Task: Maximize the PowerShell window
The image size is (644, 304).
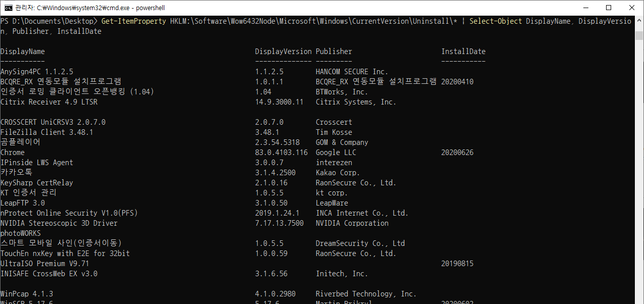Action: click(609, 8)
